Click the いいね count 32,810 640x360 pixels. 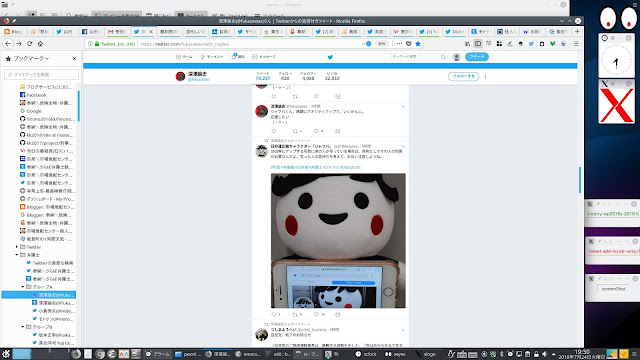(332, 76)
